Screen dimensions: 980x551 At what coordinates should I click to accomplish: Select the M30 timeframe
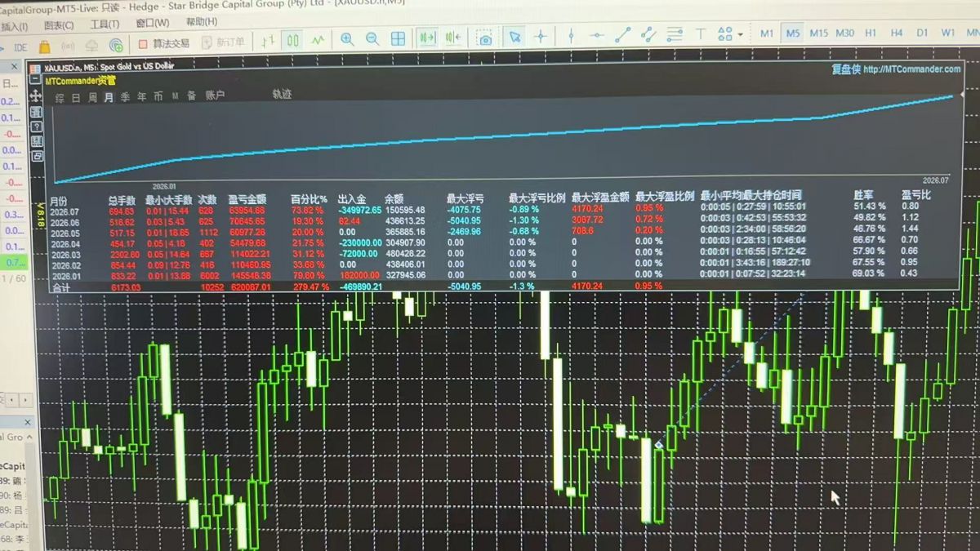pos(844,33)
